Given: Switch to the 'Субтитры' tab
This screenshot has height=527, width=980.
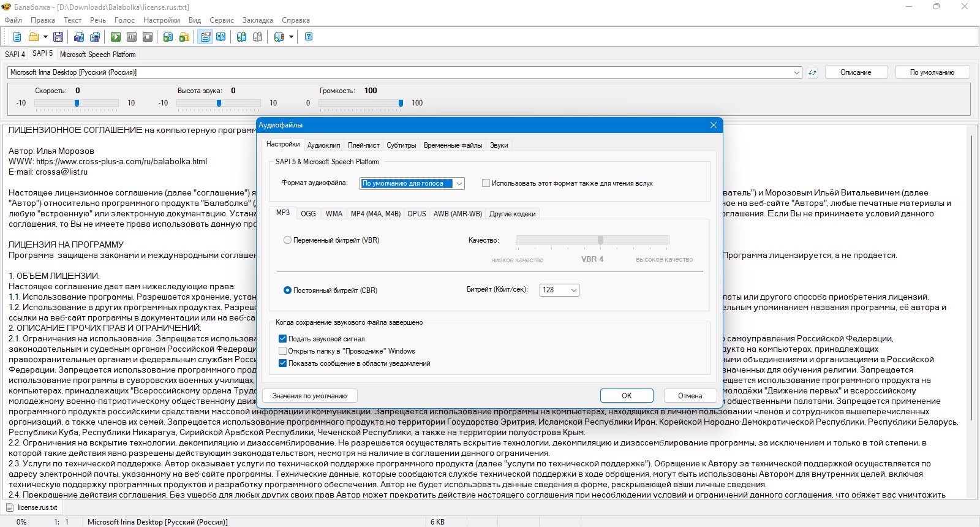Looking at the screenshot, I should point(401,145).
